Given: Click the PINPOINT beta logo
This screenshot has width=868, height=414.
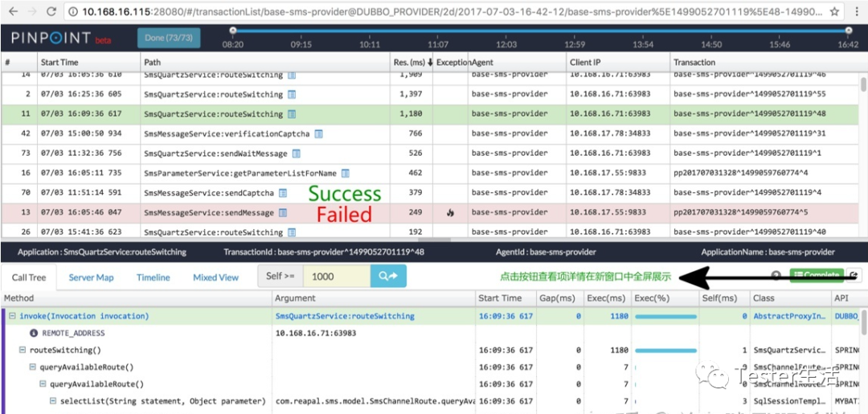Looking at the screenshot, I should (x=59, y=39).
